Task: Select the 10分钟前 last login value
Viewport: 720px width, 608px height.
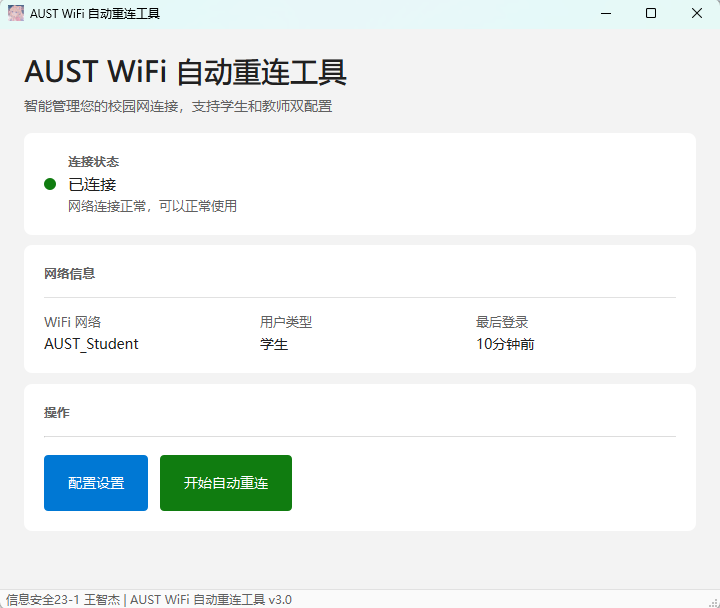Action: pyautogui.click(x=505, y=344)
